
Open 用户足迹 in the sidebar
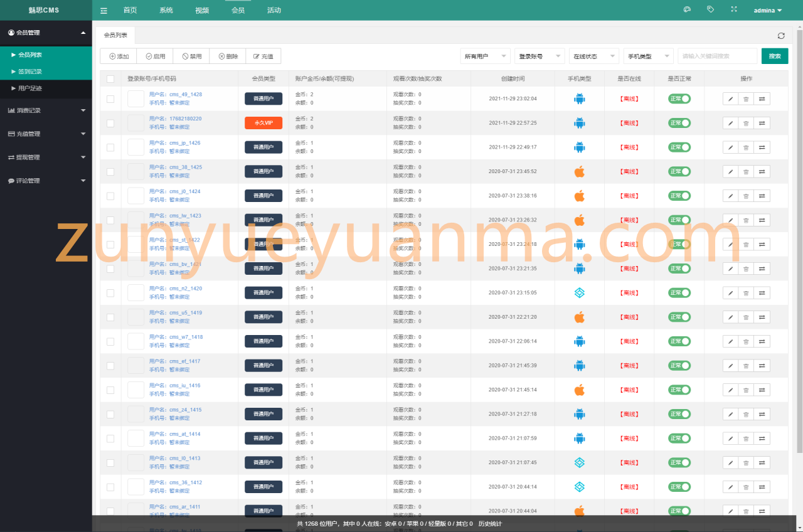pos(46,88)
